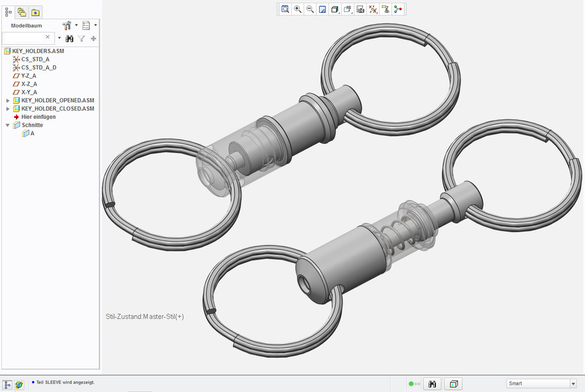Click the model tree settings hammer icon
Image resolution: width=585 pixels, height=392 pixels.
(66, 25)
